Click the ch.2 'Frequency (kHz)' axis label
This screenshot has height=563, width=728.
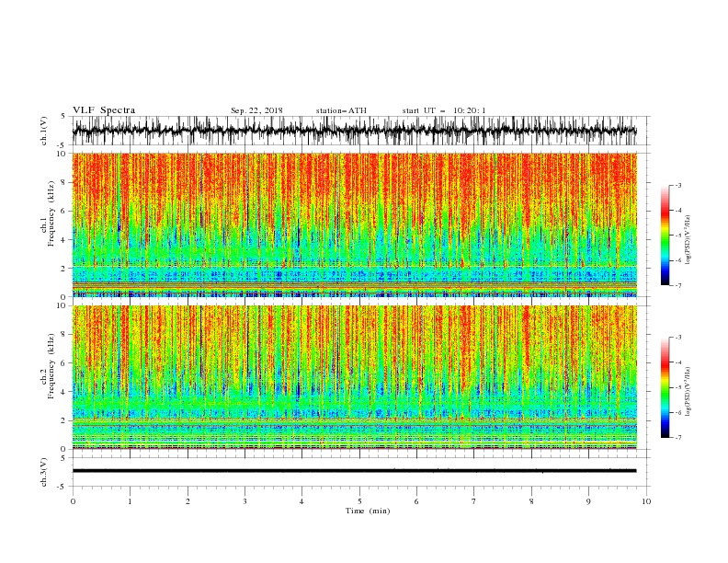tap(51, 366)
